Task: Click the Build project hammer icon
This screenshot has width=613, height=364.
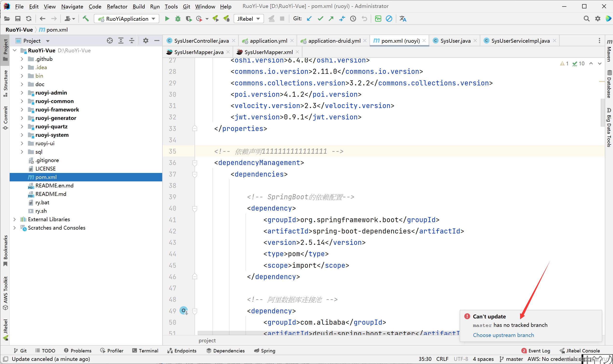Action: coord(86,19)
